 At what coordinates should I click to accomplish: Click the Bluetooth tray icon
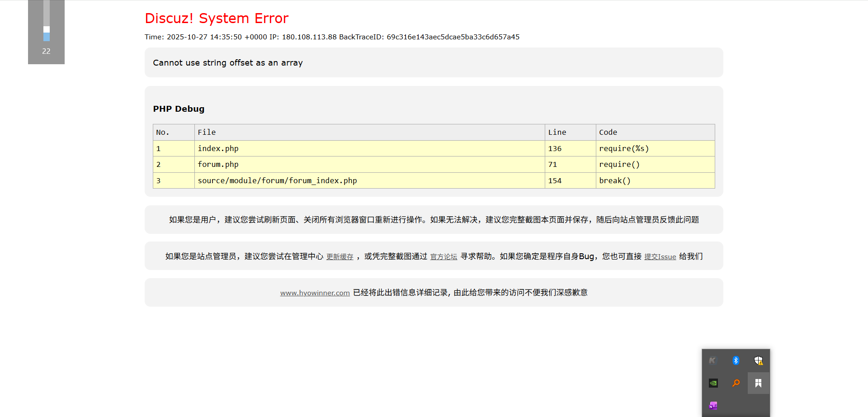[736, 360]
